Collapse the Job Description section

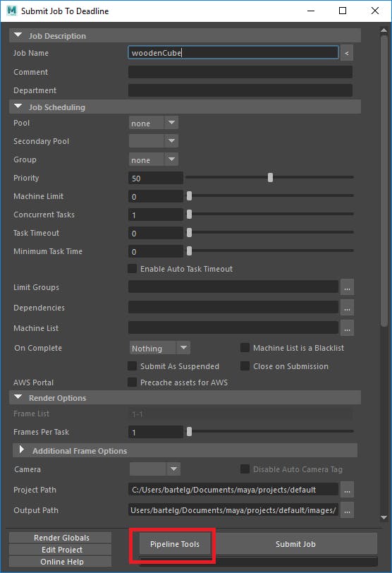coord(18,35)
